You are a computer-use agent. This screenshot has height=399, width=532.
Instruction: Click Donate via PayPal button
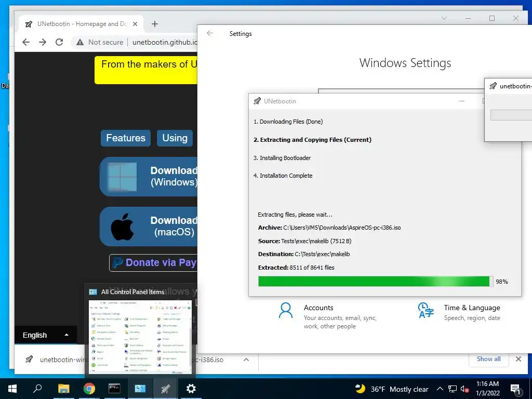tap(153, 262)
